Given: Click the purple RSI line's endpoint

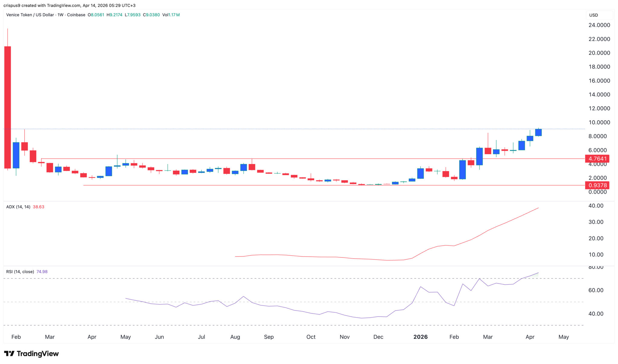Looking at the screenshot, I should (538, 273).
